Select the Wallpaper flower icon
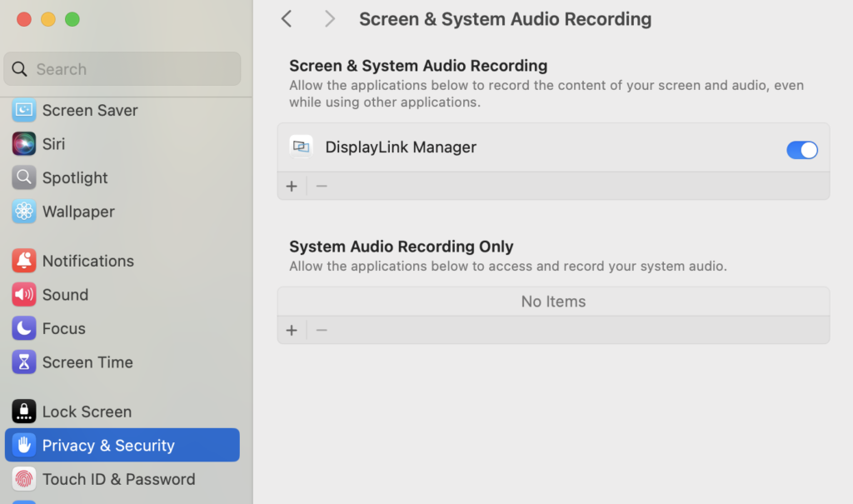853x504 pixels. [x=24, y=212]
